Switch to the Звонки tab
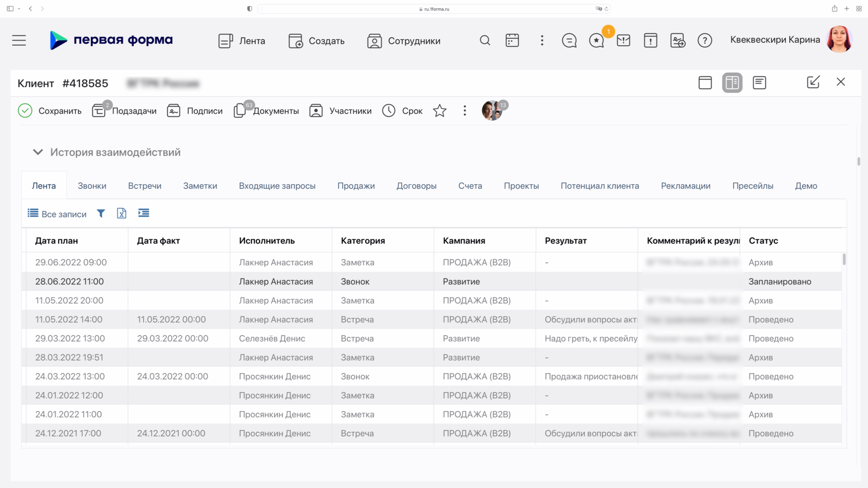Screen dimensions: 868x488 coord(92,186)
